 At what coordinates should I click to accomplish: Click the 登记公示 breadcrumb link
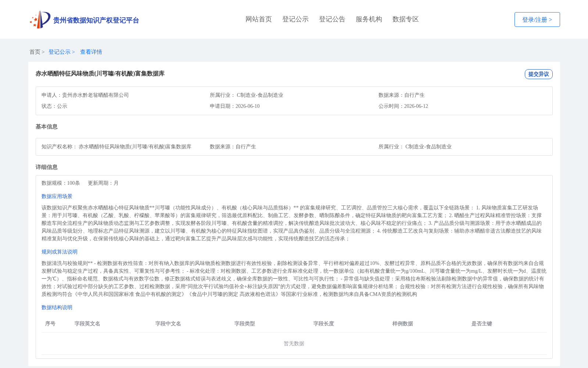pos(60,52)
